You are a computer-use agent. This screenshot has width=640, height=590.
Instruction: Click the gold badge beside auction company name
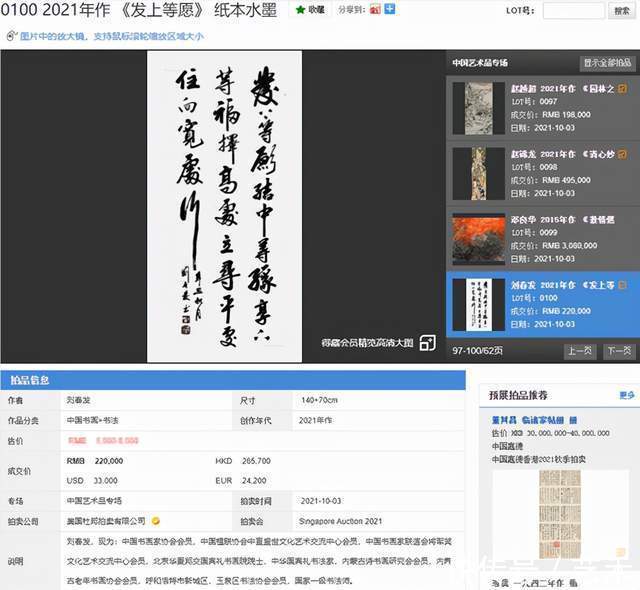(156, 521)
